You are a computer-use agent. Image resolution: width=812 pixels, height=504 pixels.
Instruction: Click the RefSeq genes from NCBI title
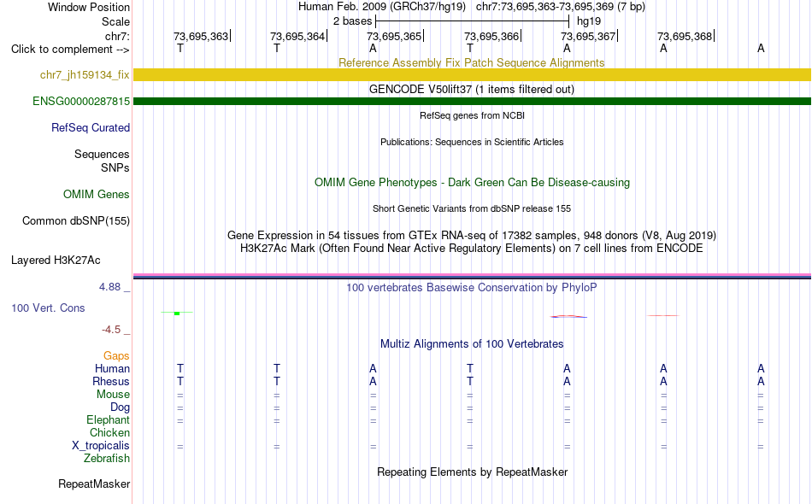point(473,115)
